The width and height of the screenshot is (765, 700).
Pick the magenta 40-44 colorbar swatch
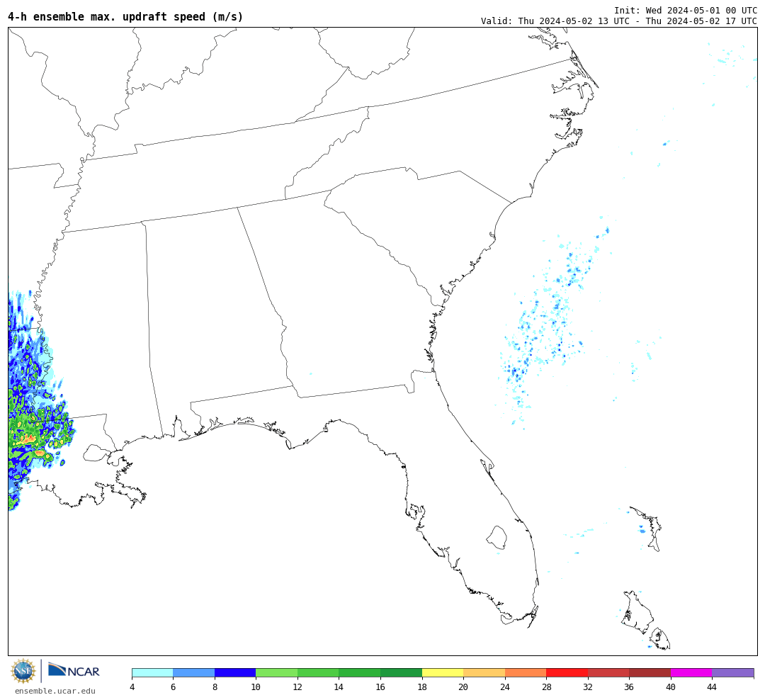click(691, 672)
